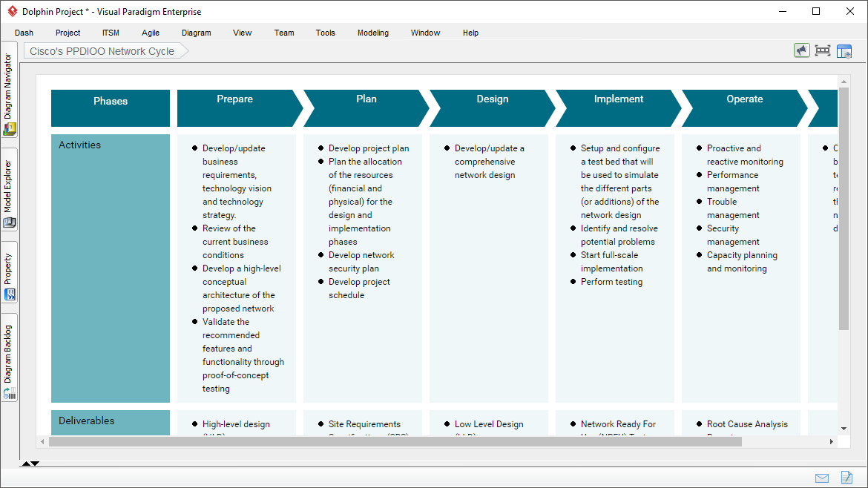
Task: Click 'Low Level Design' deliverable text
Action: 489,424
